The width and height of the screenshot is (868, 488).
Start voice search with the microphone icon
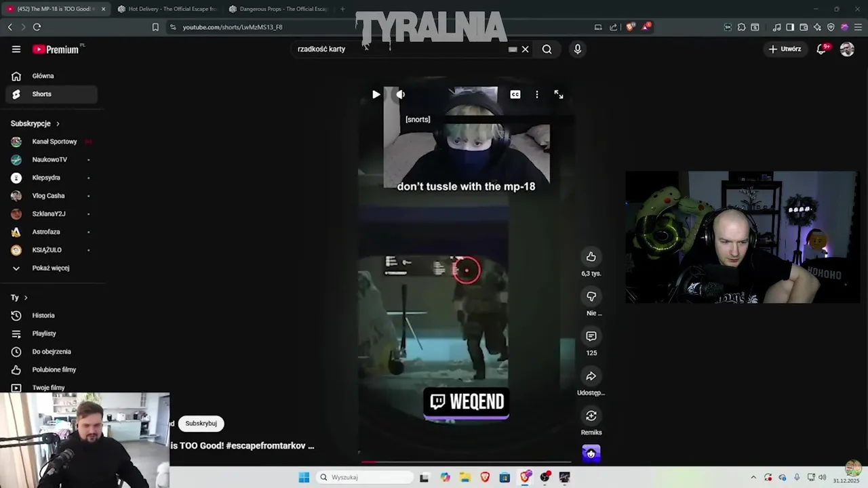[x=578, y=49]
